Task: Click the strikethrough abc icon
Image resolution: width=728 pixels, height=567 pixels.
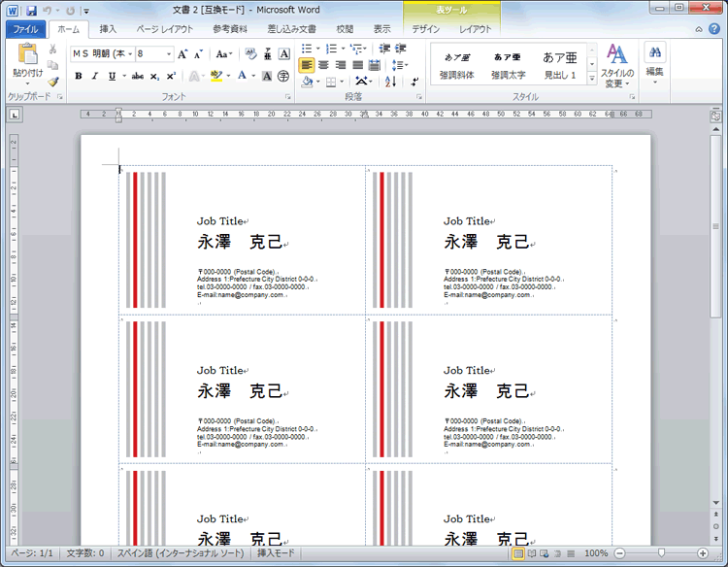Action: [x=137, y=76]
